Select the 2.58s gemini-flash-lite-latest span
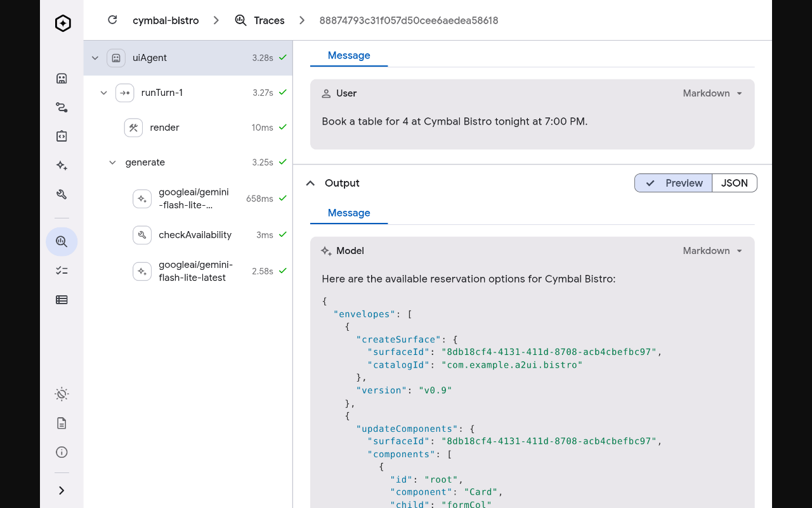 [x=188, y=271]
